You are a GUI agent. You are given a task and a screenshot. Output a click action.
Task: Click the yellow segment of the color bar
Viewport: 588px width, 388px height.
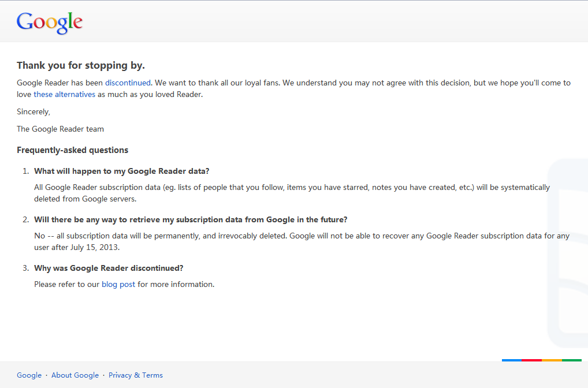pyautogui.click(x=552, y=360)
